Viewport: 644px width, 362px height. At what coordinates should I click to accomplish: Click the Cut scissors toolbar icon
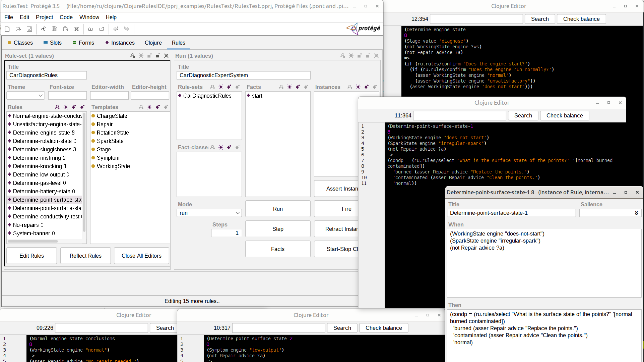[43, 29]
